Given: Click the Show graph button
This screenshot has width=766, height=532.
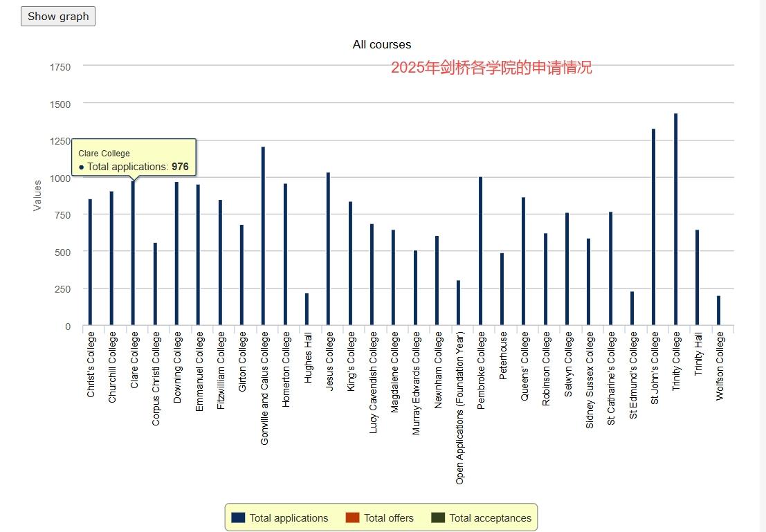Looking at the screenshot, I should click(58, 16).
